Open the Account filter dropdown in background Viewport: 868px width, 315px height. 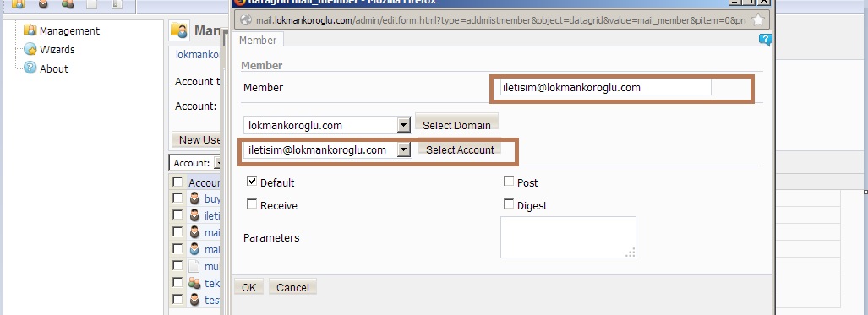(x=217, y=163)
